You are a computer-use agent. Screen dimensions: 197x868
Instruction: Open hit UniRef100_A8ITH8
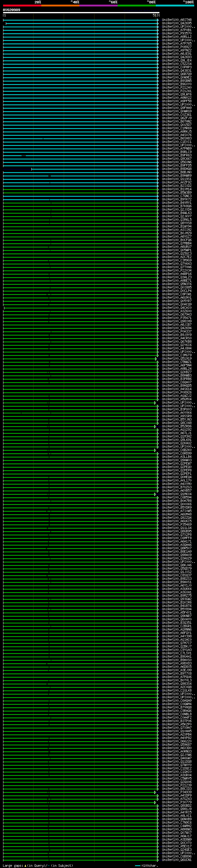click(177, 20)
